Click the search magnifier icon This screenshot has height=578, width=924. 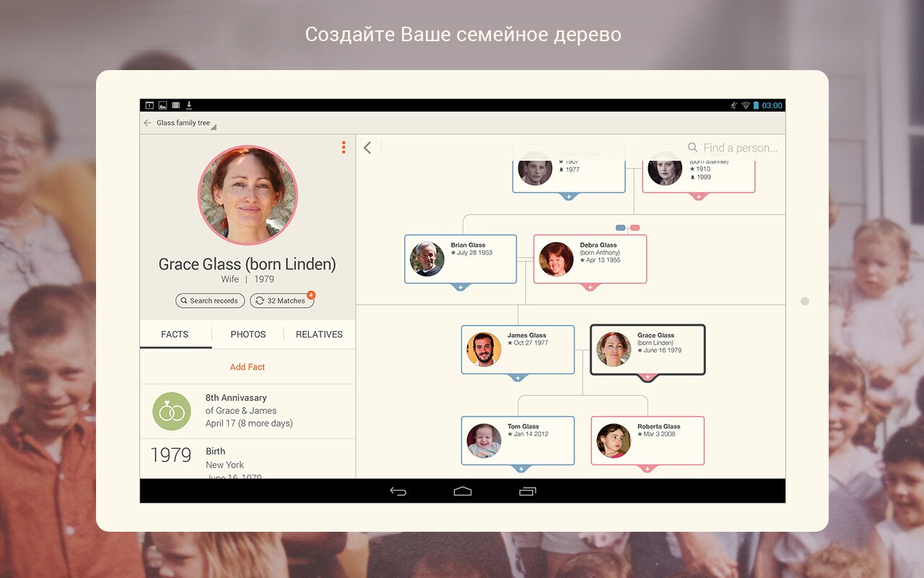[x=692, y=147]
